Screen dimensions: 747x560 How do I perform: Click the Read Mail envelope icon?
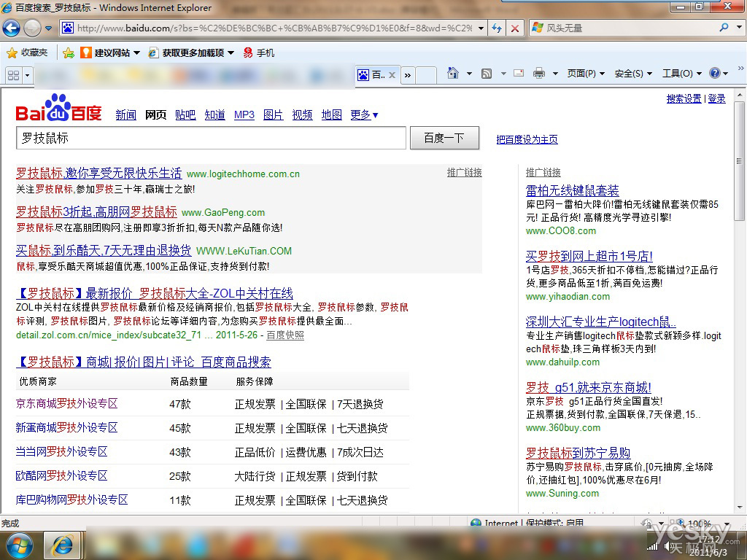(x=519, y=74)
